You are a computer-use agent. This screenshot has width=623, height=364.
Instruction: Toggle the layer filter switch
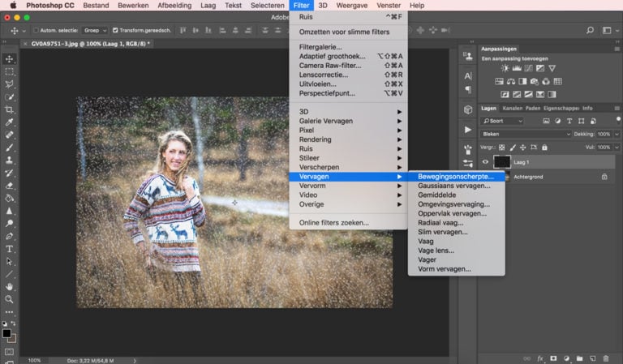tap(618, 119)
